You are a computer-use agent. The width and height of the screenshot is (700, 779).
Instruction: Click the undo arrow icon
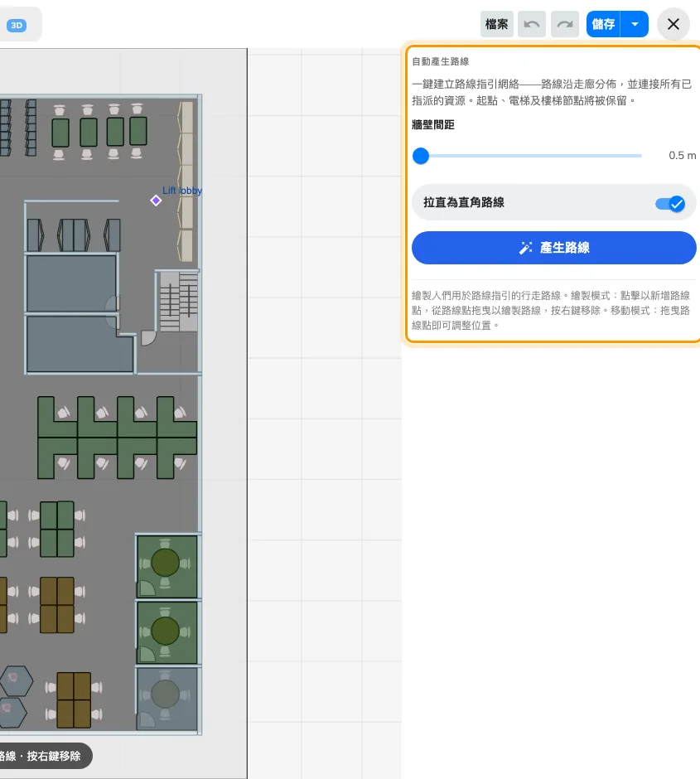coord(531,24)
